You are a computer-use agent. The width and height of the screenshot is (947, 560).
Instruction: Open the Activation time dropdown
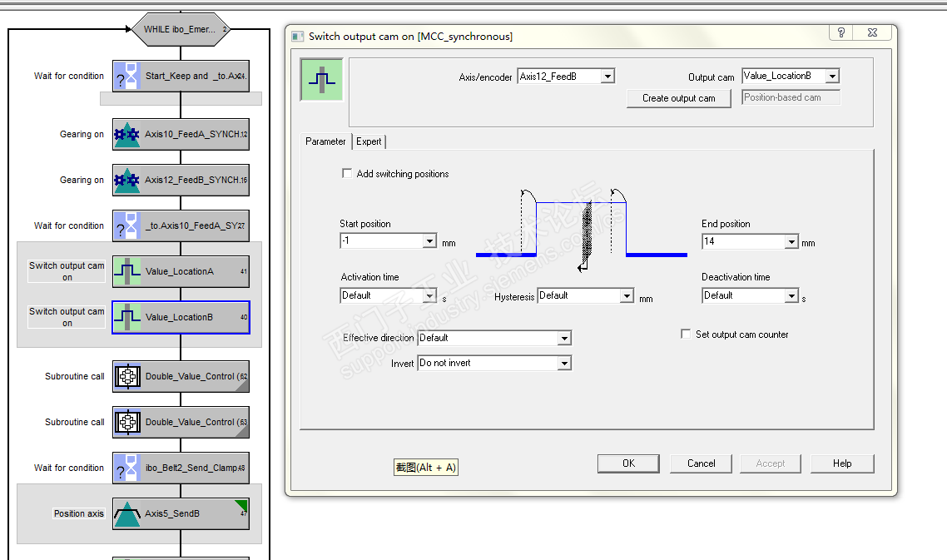point(429,295)
